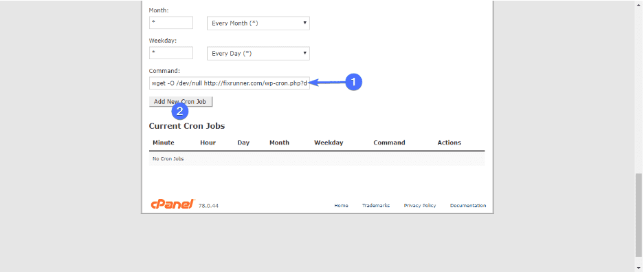Open the Every Month (*) dropdown

[258, 23]
